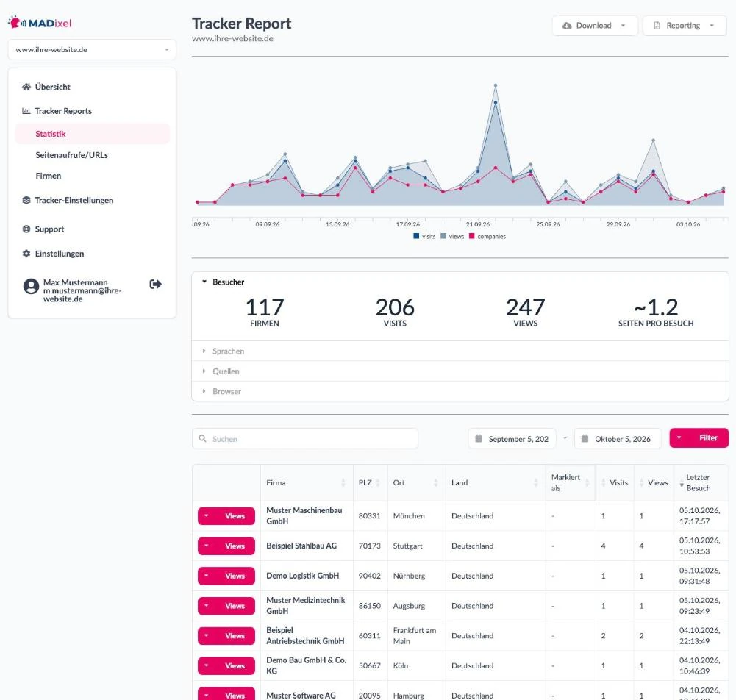Click the document icon in Reporting button
The image size is (736, 700).
pyautogui.click(x=657, y=26)
